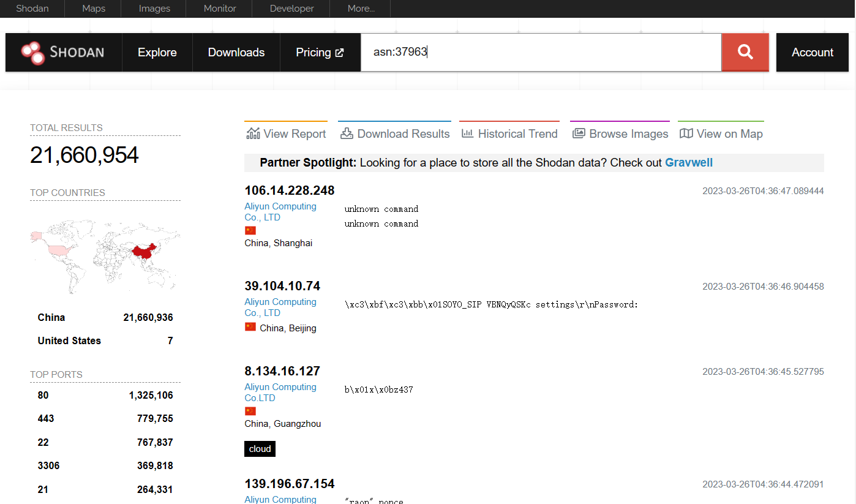The width and height of the screenshot is (856, 504).
Task: Click the Pricing external link icon
Action: pyautogui.click(x=339, y=53)
